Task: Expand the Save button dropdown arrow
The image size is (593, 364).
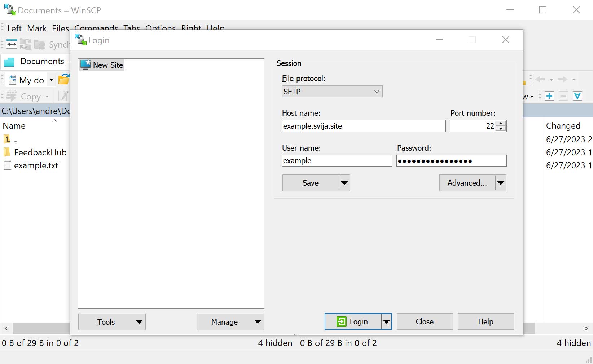Action: [344, 183]
